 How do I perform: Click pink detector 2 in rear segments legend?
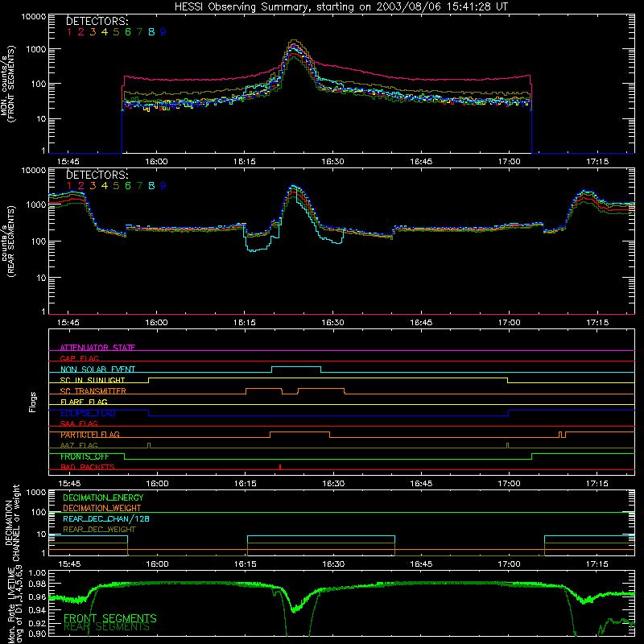tap(81, 186)
